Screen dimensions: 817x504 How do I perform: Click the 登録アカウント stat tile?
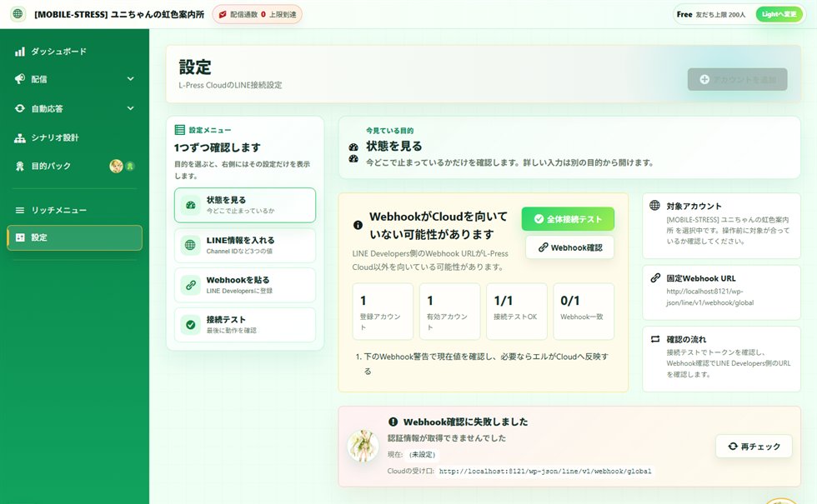(383, 312)
